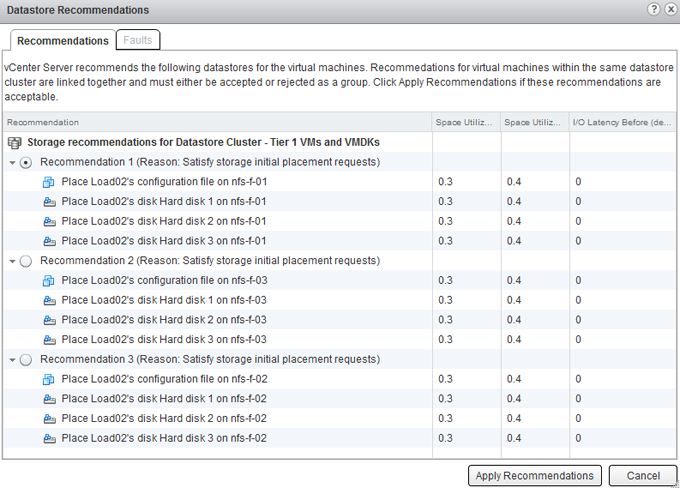Image resolution: width=680 pixels, height=488 pixels.
Task: Open the Recommendations tab
Action: point(63,41)
